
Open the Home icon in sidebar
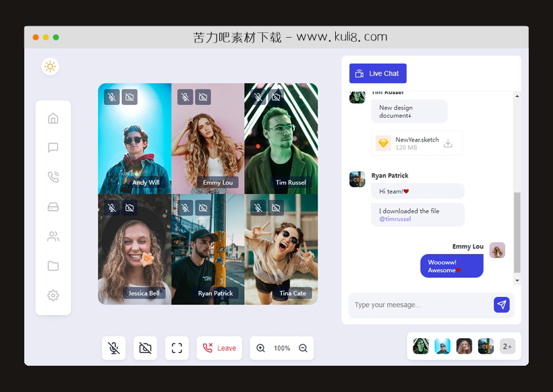tap(53, 119)
